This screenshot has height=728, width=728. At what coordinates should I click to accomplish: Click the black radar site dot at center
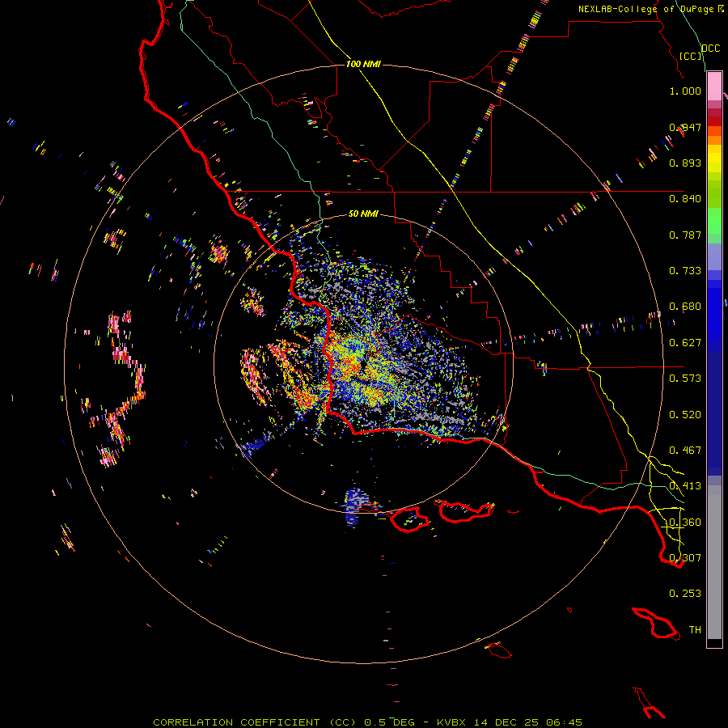[363, 366]
